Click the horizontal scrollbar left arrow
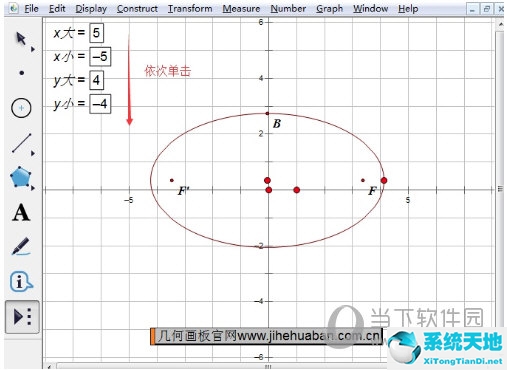Image resolution: width=507 pixels, height=370 pixels. pos(49,367)
